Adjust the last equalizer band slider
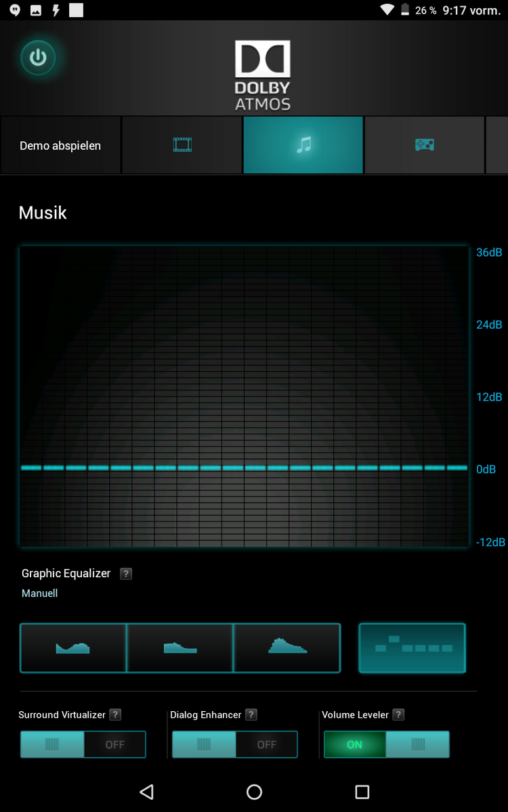The height and width of the screenshot is (812, 508). (x=457, y=468)
